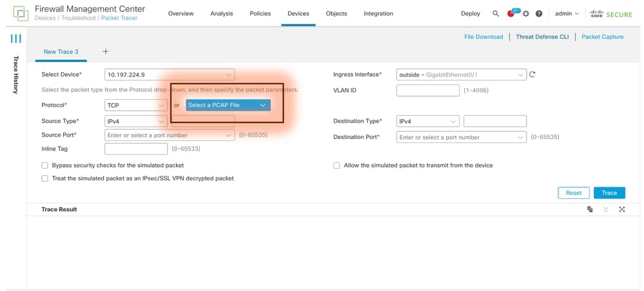644x291 pixels.
Task: Collapse trace result with double-chevron icon
Action: pyautogui.click(x=606, y=209)
